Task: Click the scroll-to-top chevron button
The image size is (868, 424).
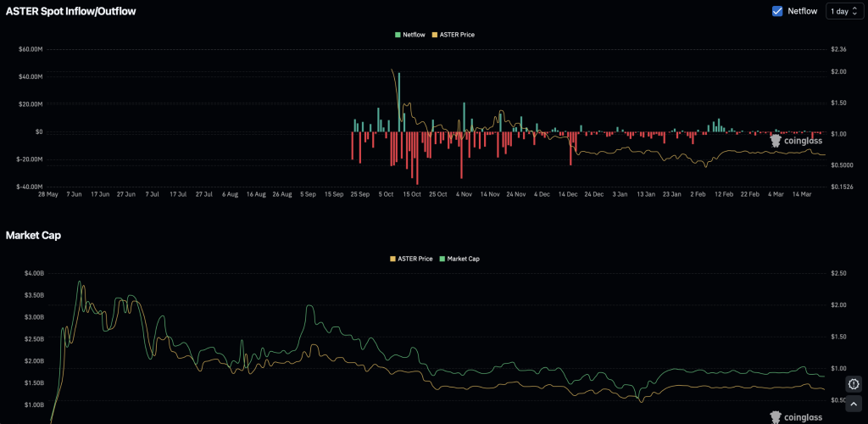Action: [854, 404]
